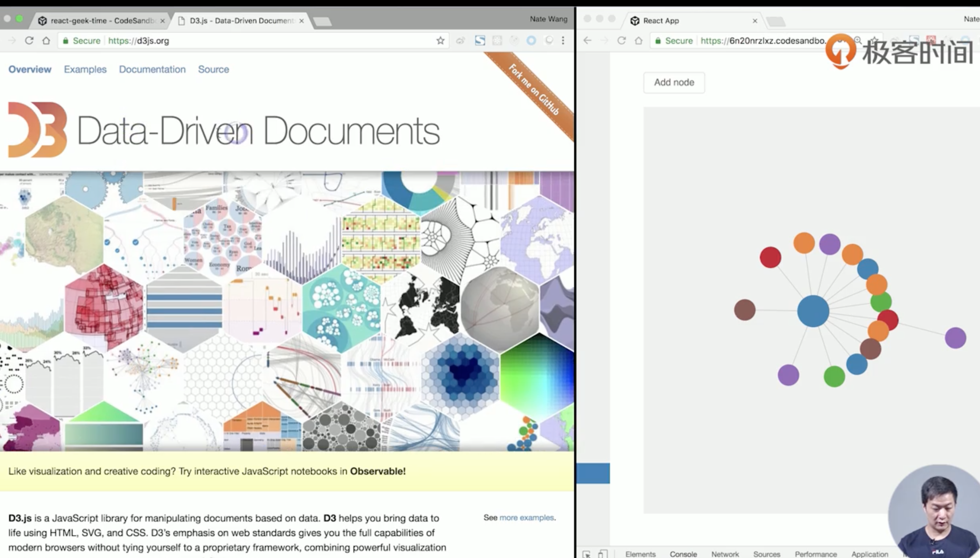Click DevTools inspect element icon
This screenshot has width=980, height=558.
coord(586,554)
